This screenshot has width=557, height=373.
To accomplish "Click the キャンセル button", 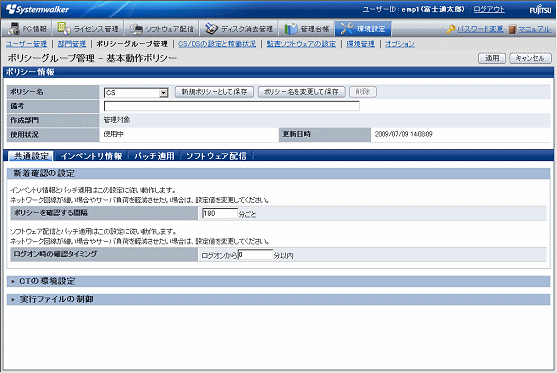I will click(x=530, y=58).
